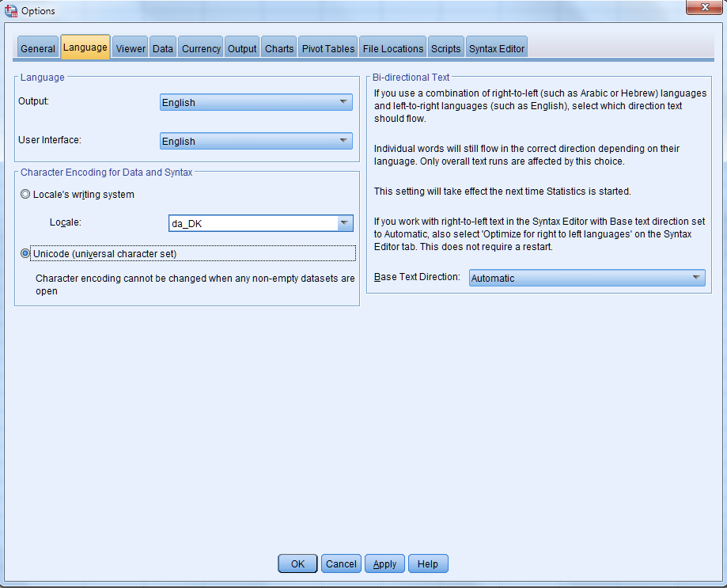Viewport: 727px width, 588px height.
Task: Switch to the Viewer tab
Action: tap(131, 48)
